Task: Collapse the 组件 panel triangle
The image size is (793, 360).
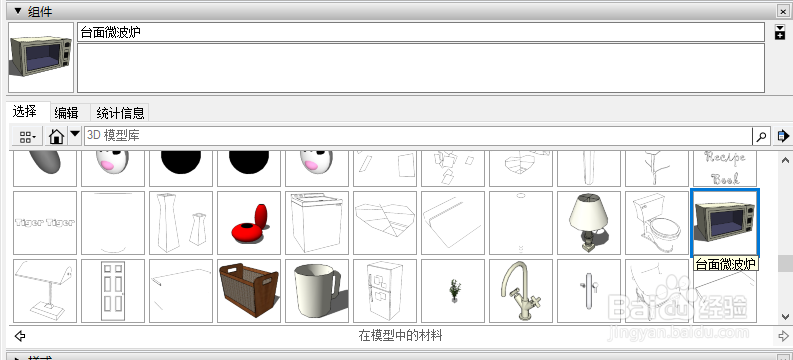Action: click(x=18, y=11)
